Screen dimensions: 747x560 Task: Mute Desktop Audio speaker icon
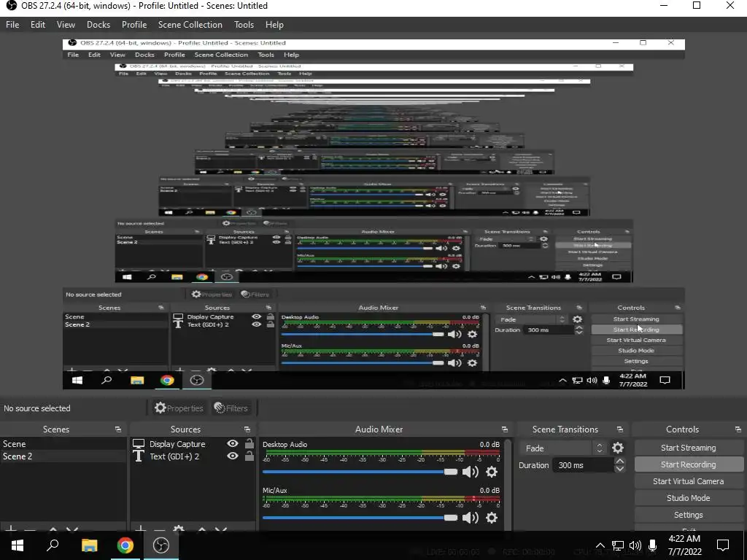(471, 472)
